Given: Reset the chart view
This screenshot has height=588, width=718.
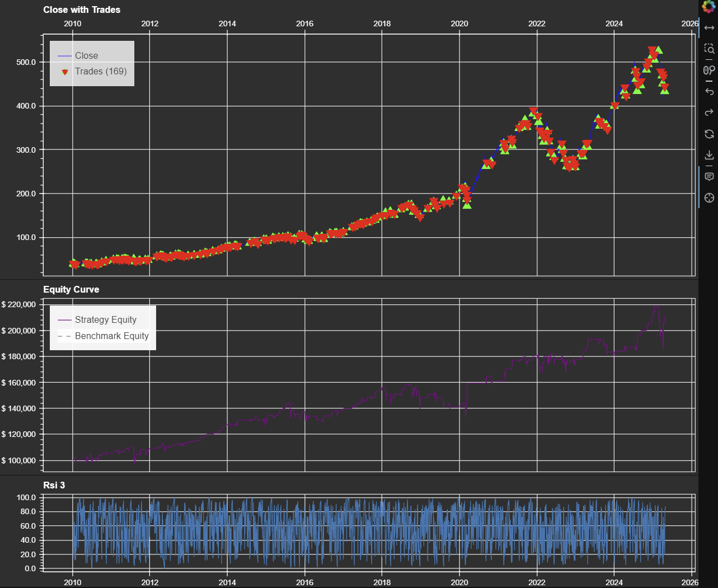Looking at the screenshot, I should [x=709, y=134].
